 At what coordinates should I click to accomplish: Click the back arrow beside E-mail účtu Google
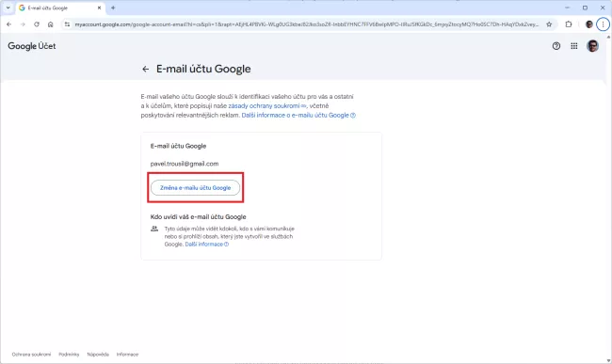pos(146,69)
